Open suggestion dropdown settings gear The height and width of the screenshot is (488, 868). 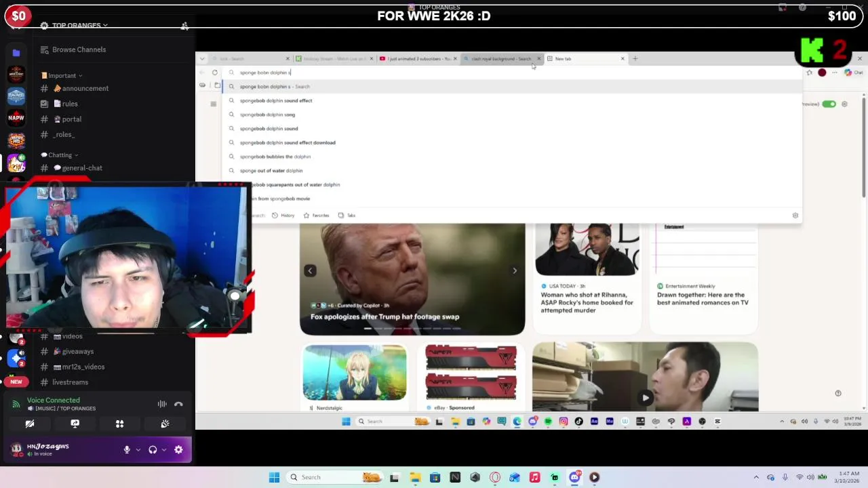click(x=795, y=216)
